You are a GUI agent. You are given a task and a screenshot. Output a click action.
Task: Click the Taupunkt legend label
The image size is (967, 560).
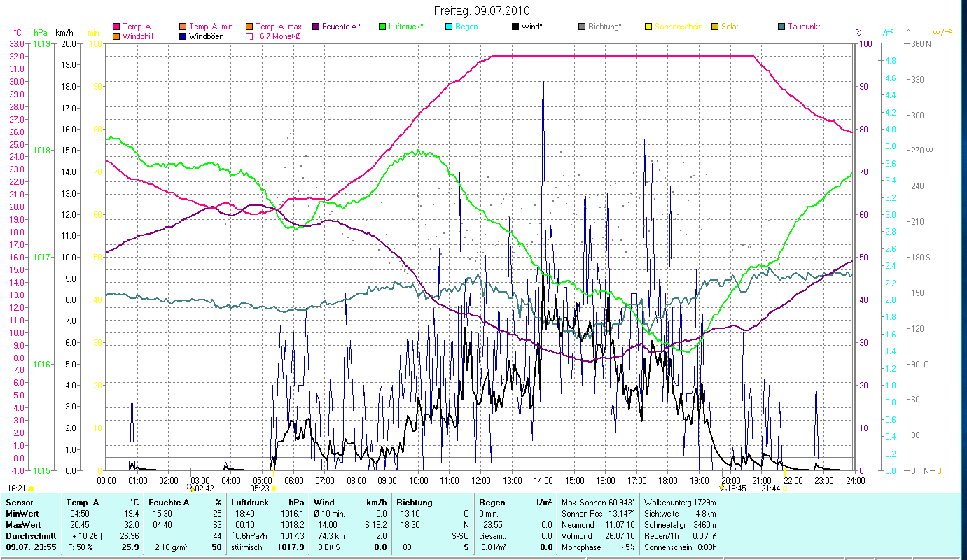pos(804,27)
